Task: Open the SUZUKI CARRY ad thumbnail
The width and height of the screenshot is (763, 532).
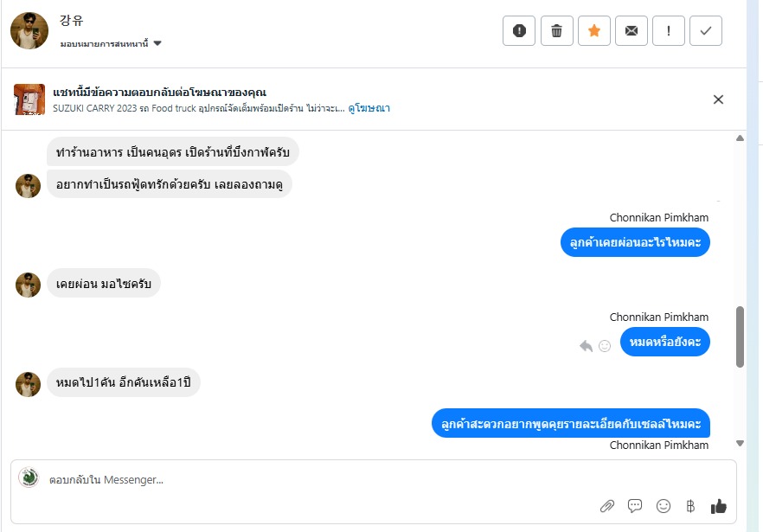Action: 29,99
